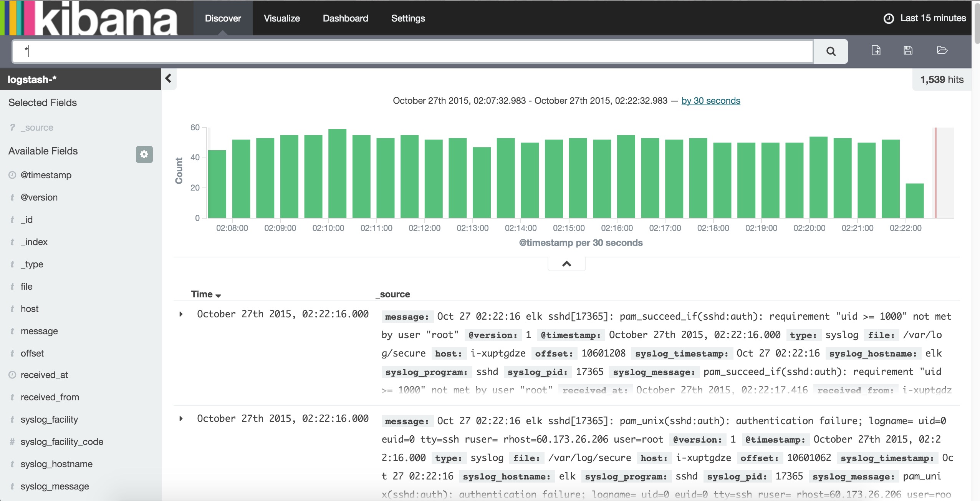Viewport: 980px width, 501px height.
Task: Select the file field
Action: [26, 287]
